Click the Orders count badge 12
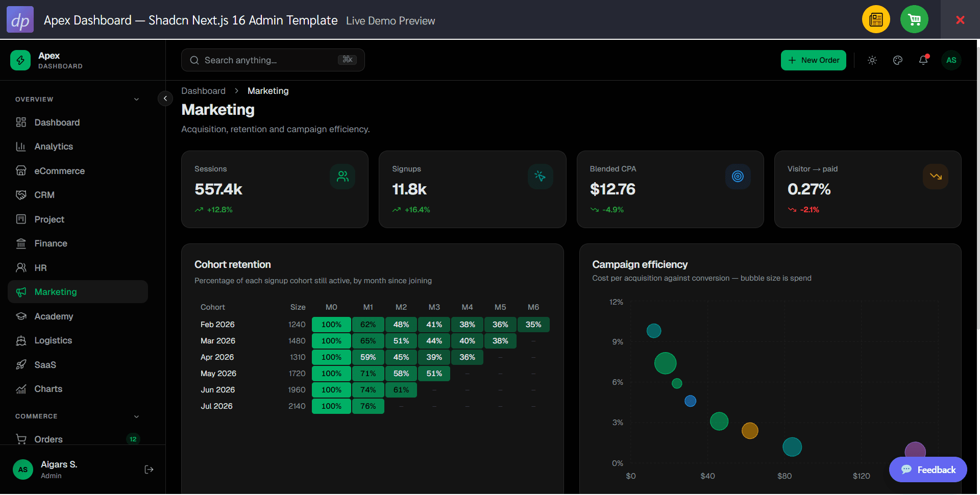Image resolution: width=980 pixels, height=495 pixels. tap(133, 439)
